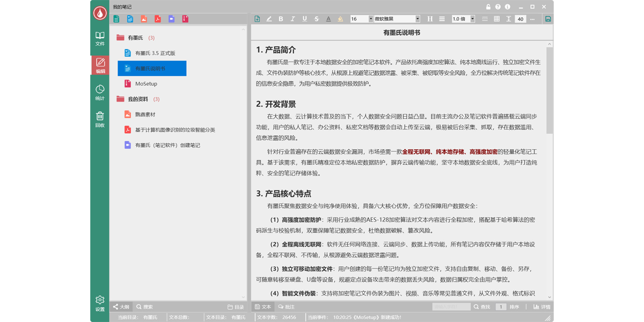
Task: Open the 微软雅黑 font family dropdown
Action: [x=397, y=19]
